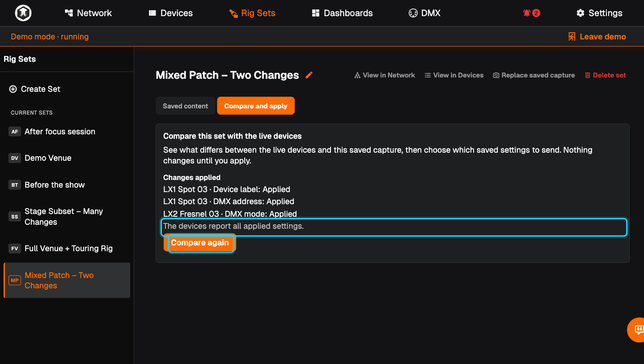Open the alerts bell with 2 notifications

point(531,13)
